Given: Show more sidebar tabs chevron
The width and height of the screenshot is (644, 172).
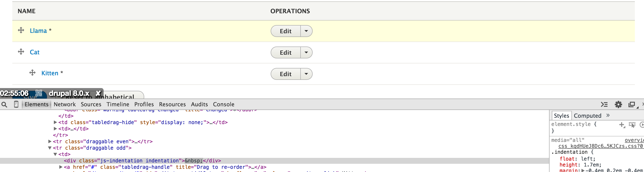Looking at the screenshot, I should point(608,115).
